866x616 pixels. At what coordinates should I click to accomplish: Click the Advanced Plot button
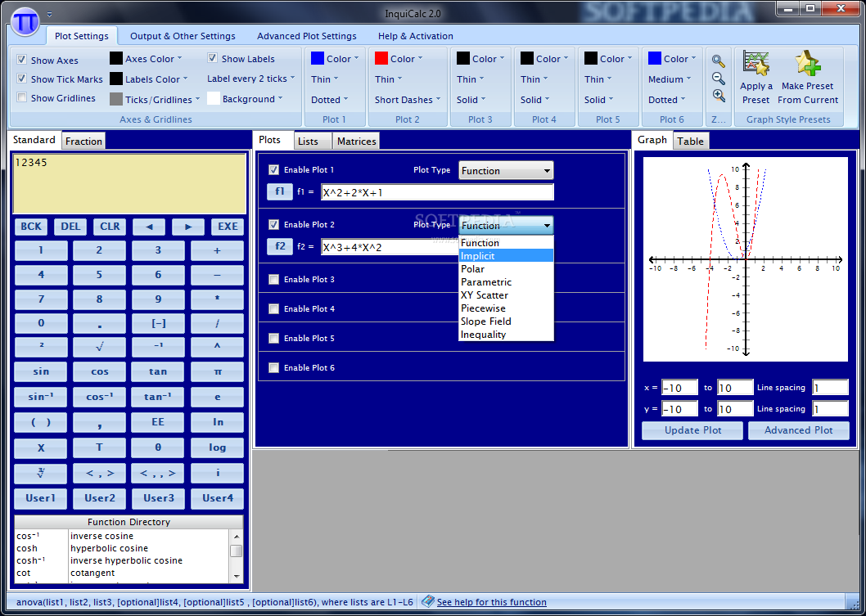click(799, 430)
